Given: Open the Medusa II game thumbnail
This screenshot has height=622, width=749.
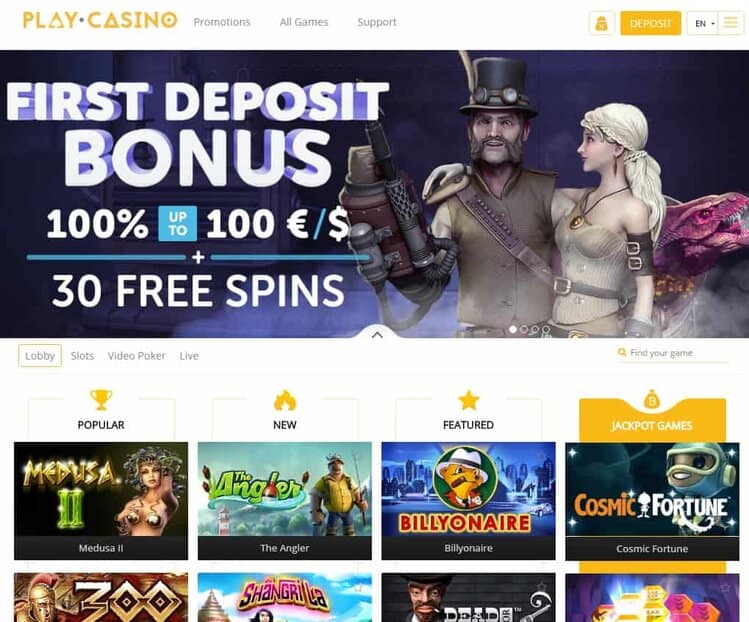Looking at the screenshot, I should click(101, 501).
